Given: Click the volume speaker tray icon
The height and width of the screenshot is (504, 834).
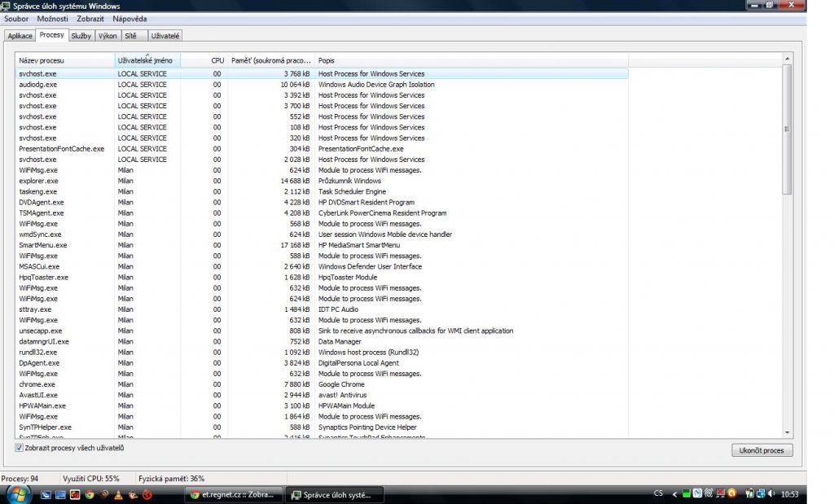Looking at the screenshot, I should tap(772, 493).
